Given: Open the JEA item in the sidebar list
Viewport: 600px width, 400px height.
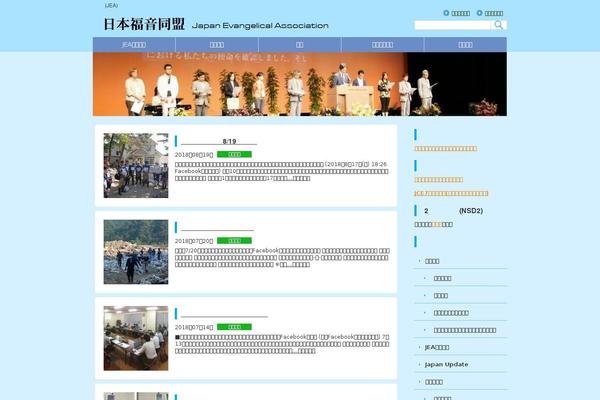Looking at the screenshot, I should click(x=437, y=347).
